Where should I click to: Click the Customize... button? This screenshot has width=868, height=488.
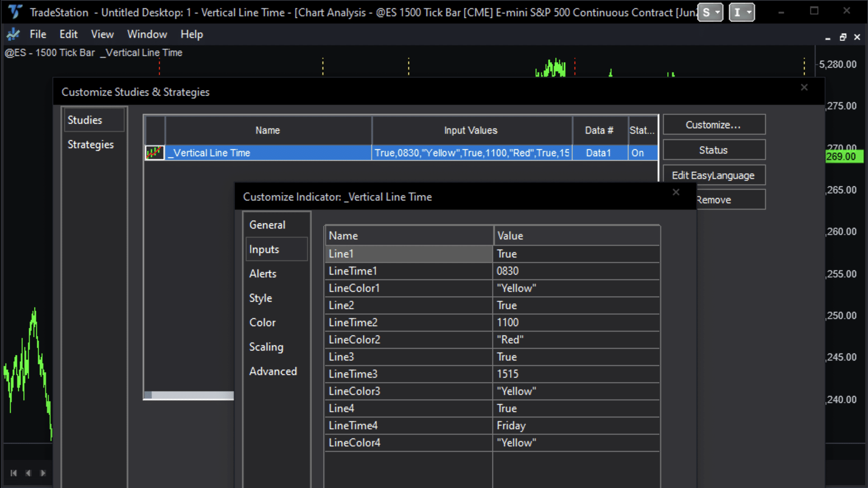point(714,125)
